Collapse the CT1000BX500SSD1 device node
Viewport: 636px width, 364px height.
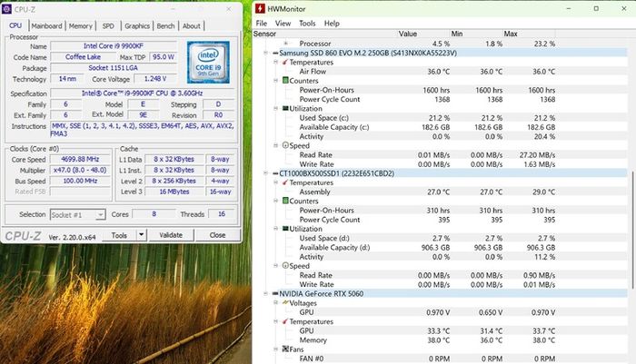tap(265, 173)
